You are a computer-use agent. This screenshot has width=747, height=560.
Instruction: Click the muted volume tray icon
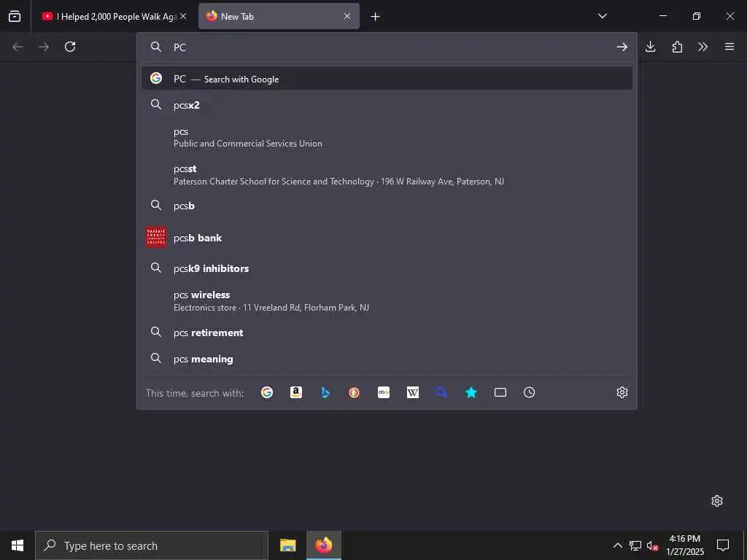(653, 545)
